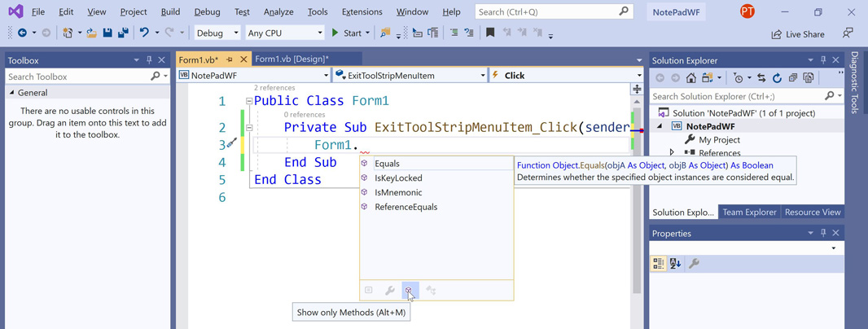868x329 pixels.
Task: Click the quick actions screwdriver icon on line 3
Action: point(231,144)
